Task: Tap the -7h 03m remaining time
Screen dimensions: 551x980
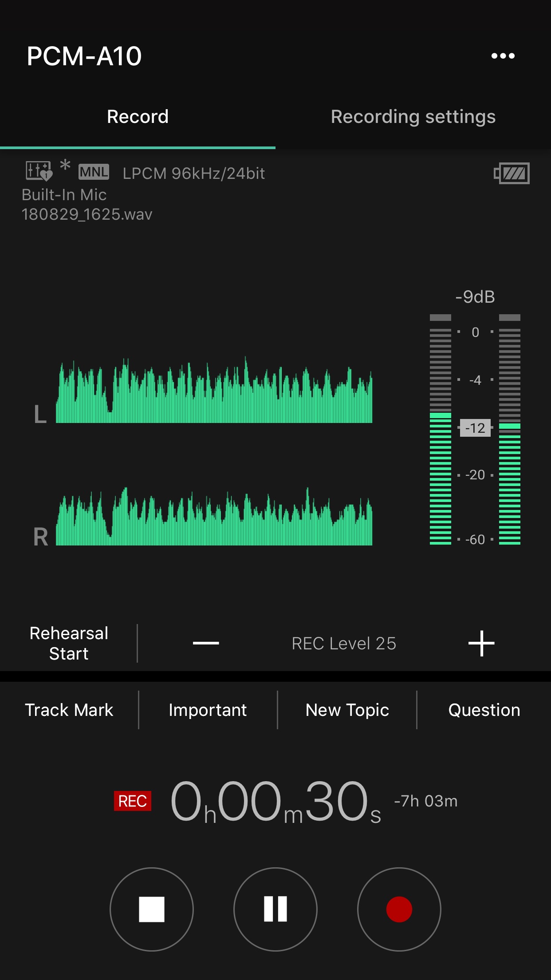Action: (426, 801)
